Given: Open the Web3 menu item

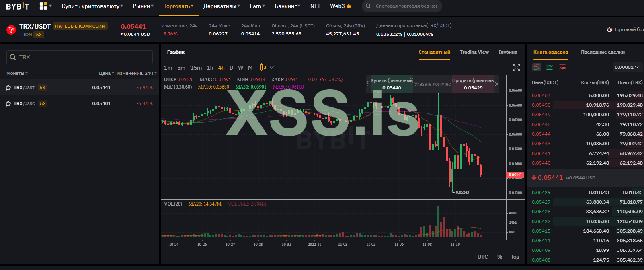Looking at the screenshot, I should click(337, 6).
